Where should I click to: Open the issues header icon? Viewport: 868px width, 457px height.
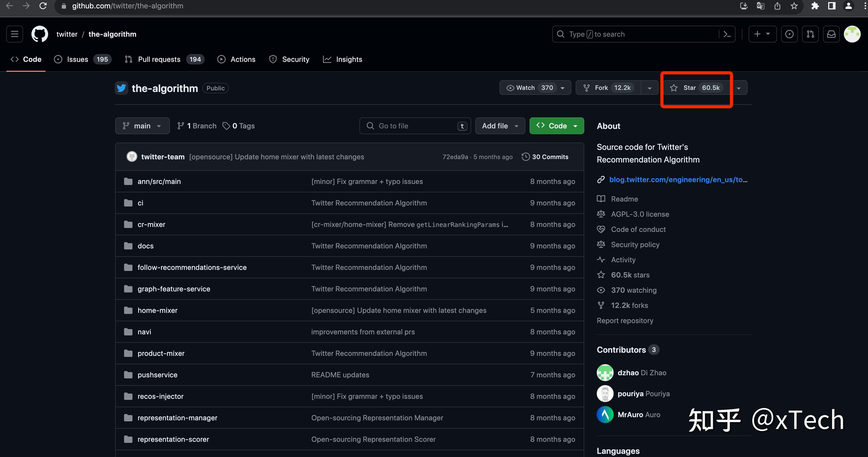tap(789, 34)
